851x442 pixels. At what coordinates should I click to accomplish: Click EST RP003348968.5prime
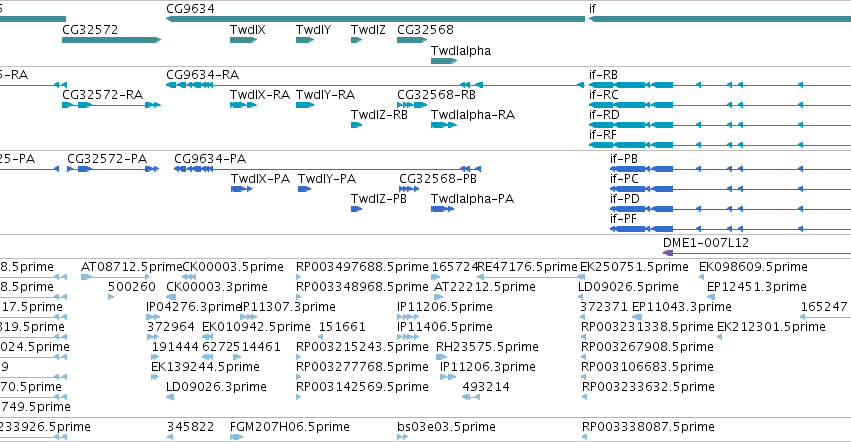pyautogui.click(x=299, y=297)
